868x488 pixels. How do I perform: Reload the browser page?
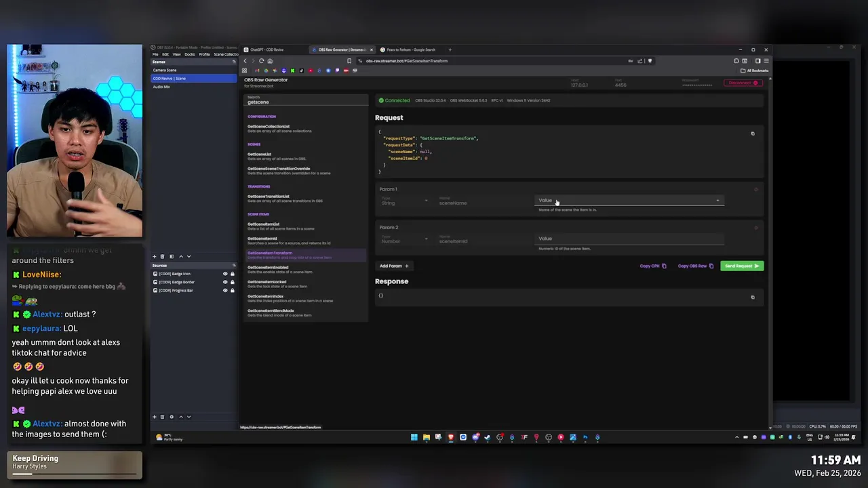(261, 61)
